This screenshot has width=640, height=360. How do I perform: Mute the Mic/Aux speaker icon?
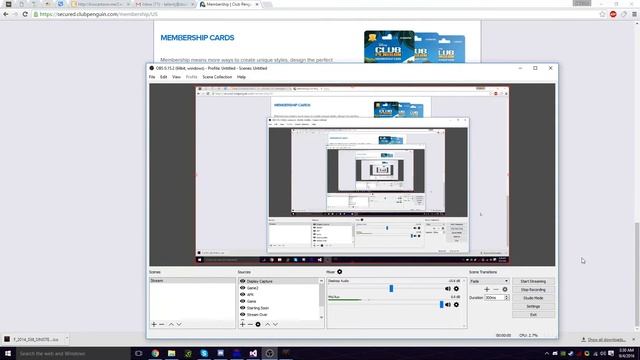point(448,305)
